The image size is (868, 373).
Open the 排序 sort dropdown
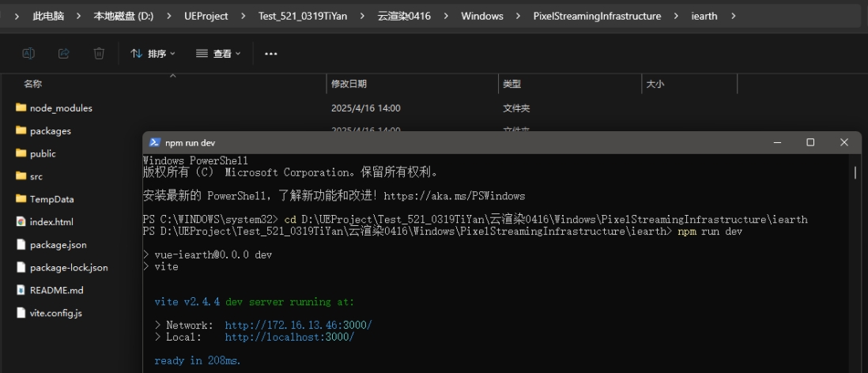pos(153,54)
